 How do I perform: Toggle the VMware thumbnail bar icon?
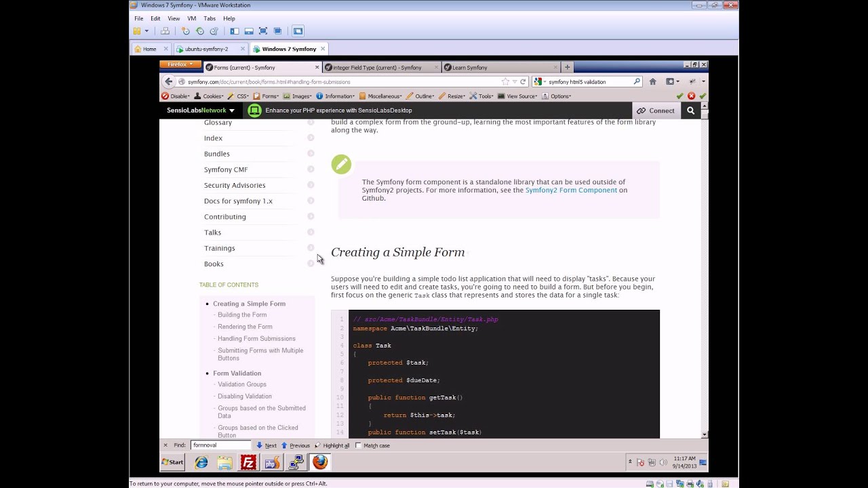(x=249, y=31)
